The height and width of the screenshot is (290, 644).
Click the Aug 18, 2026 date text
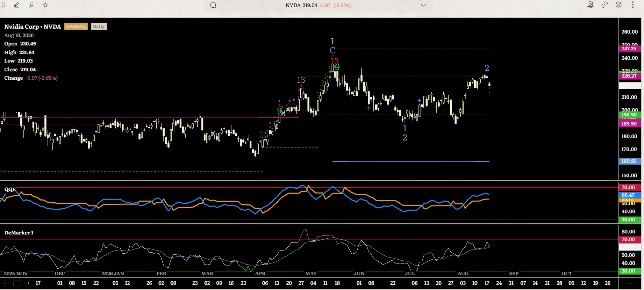(x=19, y=35)
